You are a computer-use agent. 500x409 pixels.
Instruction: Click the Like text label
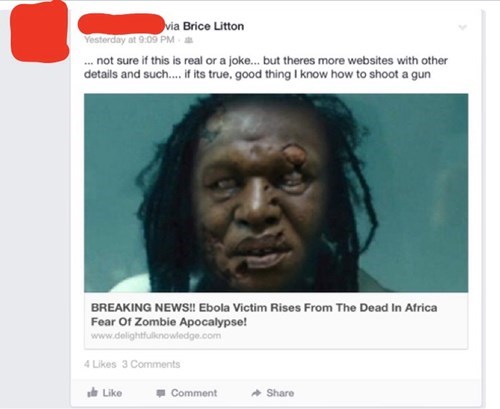[x=112, y=393]
